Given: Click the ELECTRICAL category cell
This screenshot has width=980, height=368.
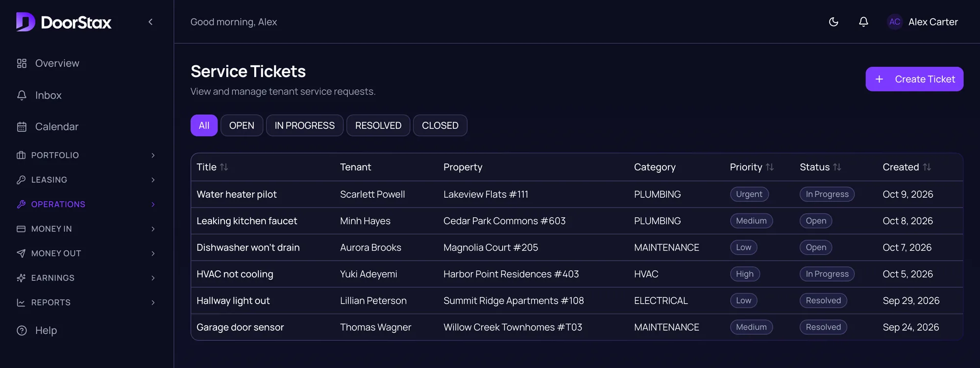Looking at the screenshot, I should tap(661, 300).
